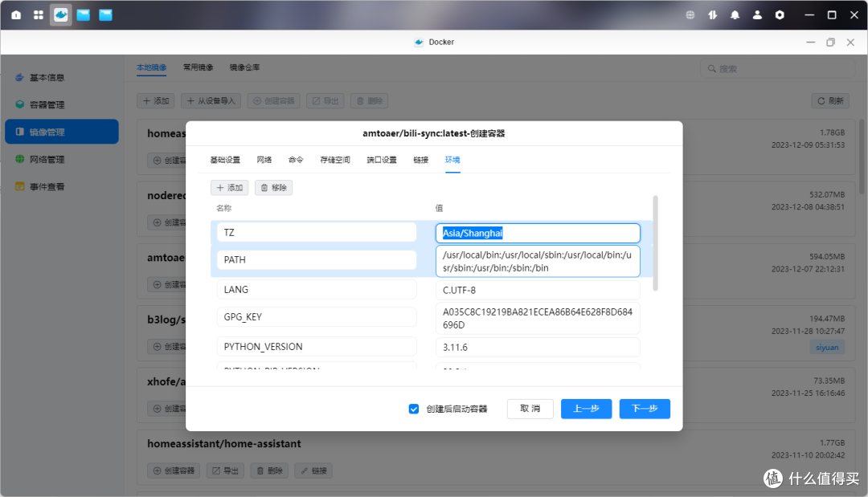Click the siyuan tag label
868x497 pixels.
point(827,347)
